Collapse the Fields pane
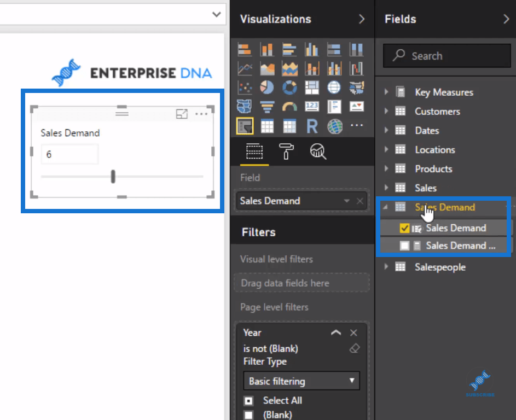Viewport: 516px width, 420px height. pos(506,19)
